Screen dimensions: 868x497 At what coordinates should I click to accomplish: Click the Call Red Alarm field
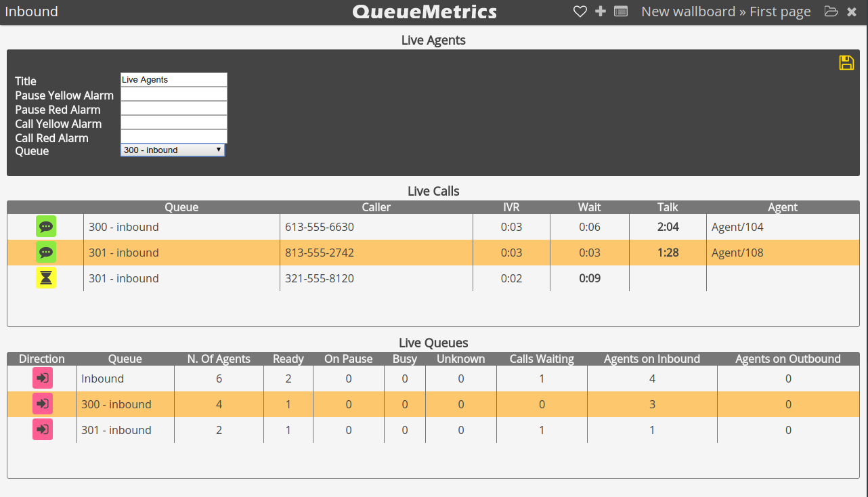pos(174,136)
